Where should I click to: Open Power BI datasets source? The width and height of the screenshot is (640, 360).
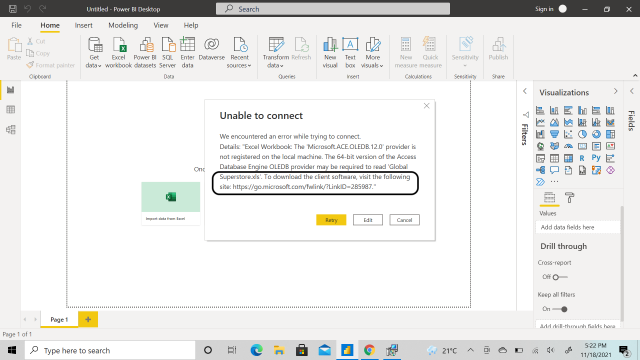145,53
